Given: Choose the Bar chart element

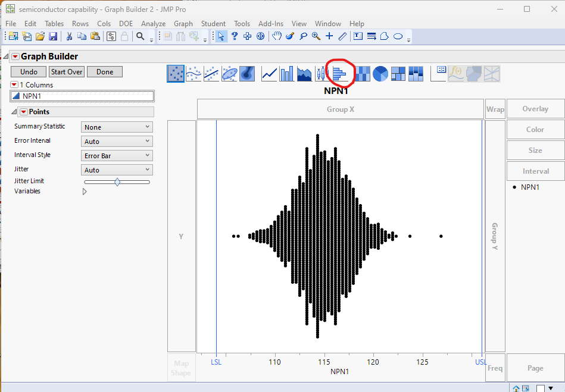Looking at the screenshot, I should (286, 74).
